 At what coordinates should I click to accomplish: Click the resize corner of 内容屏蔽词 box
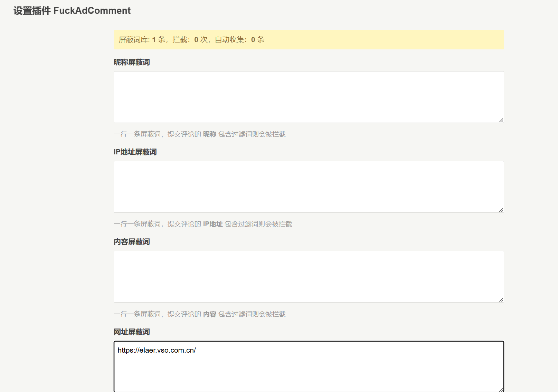pos(501,300)
